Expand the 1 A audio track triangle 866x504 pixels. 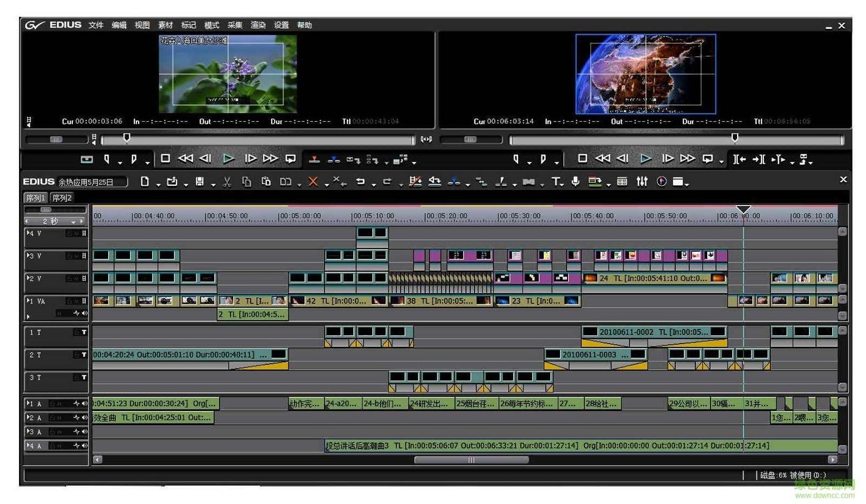tap(28, 403)
